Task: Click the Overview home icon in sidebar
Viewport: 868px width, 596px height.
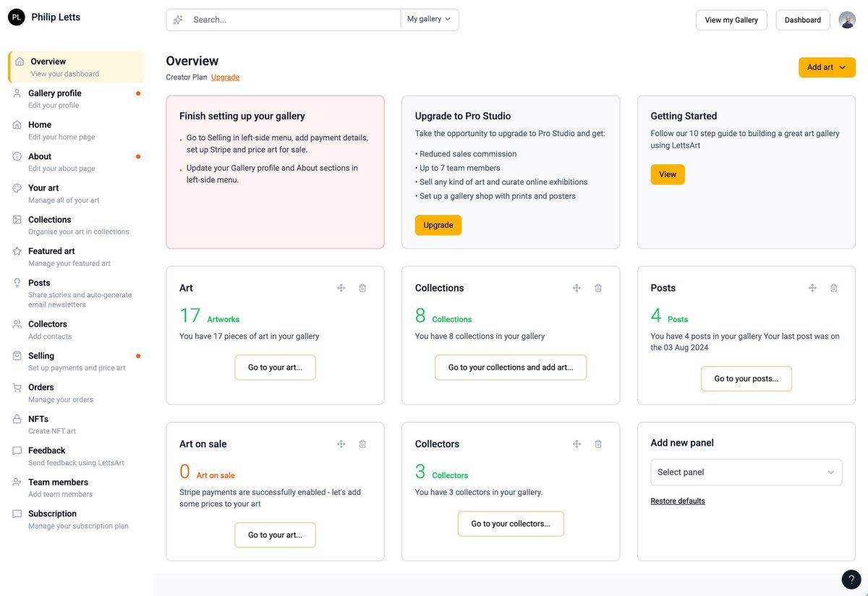Action: (x=20, y=61)
